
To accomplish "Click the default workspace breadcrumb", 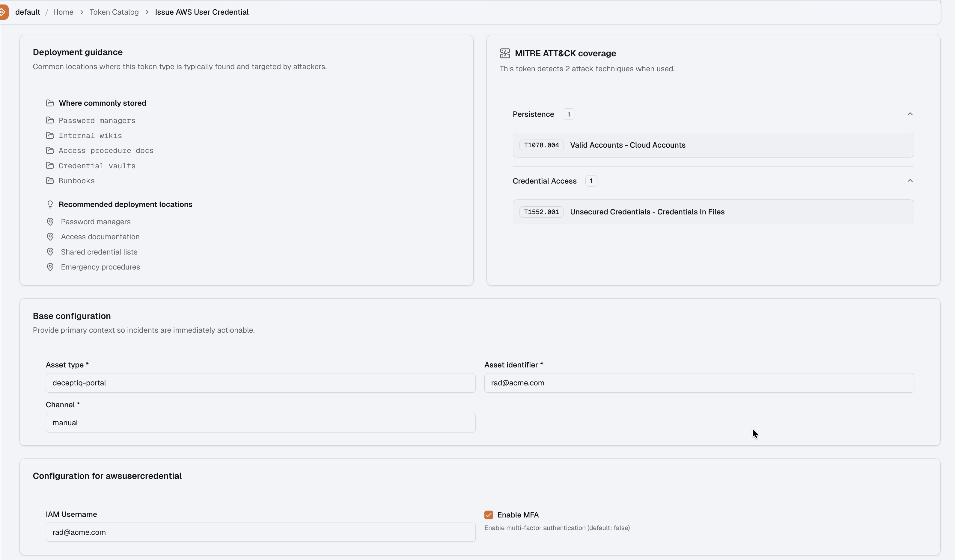I will (28, 12).
